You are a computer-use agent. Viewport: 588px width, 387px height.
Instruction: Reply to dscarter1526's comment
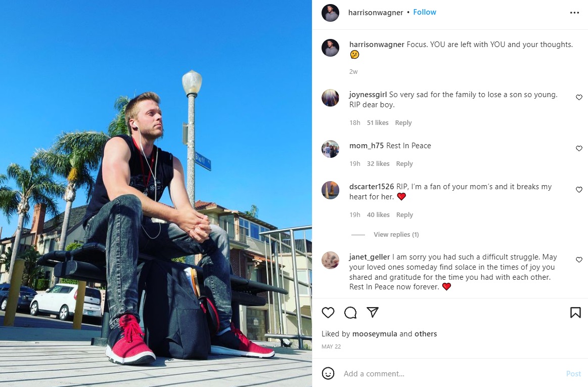point(404,214)
